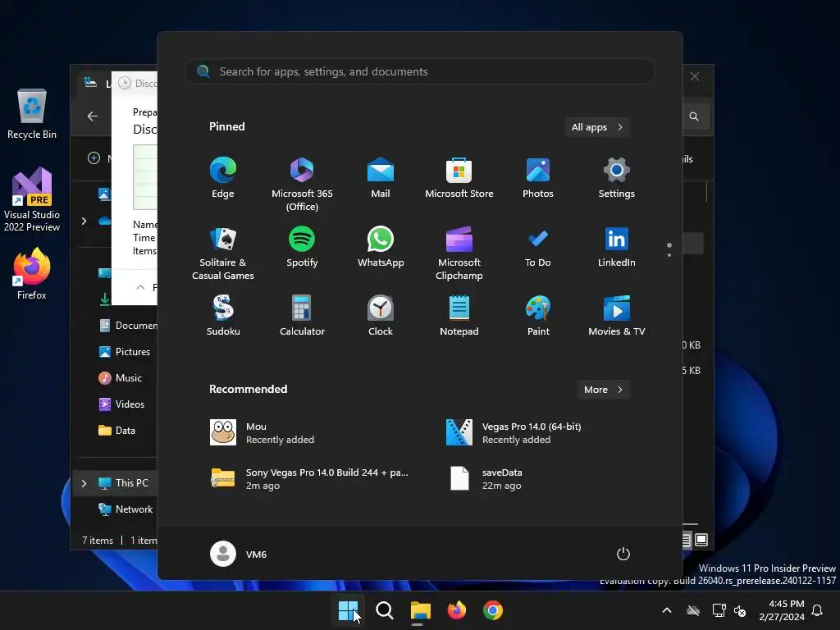The image size is (840, 630).
Task: Select Network in File Explorer sidebar
Action: pyautogui.click(x=126, y=509)
